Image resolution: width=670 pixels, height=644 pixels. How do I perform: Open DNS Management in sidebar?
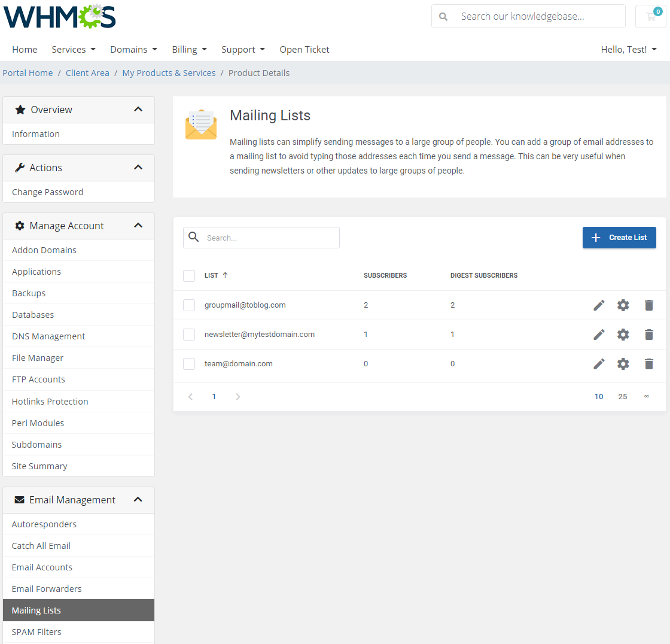(78, 336)
